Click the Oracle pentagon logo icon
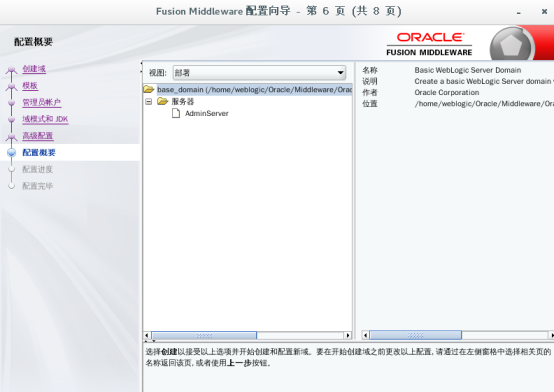Viewport: 554px width, 392px height. pos(511,45)
